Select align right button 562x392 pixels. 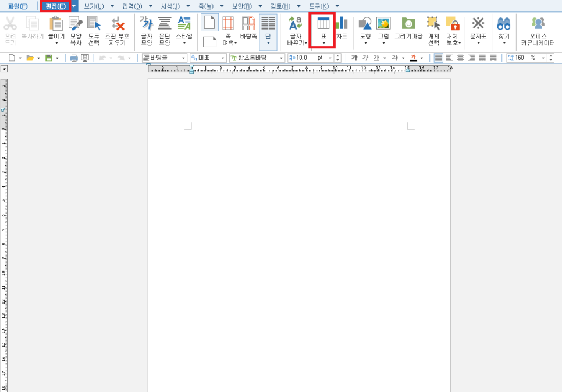(471, 58)
